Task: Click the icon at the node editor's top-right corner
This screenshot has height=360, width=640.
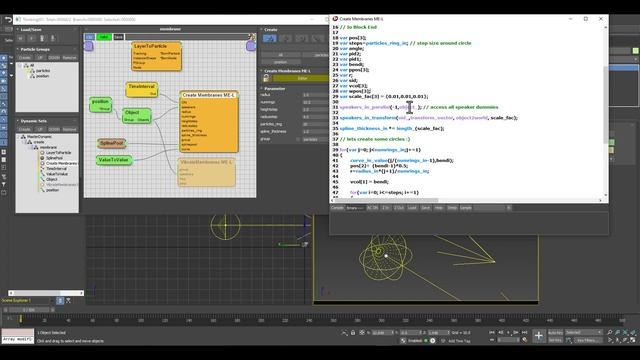Action: pos(252,37)
